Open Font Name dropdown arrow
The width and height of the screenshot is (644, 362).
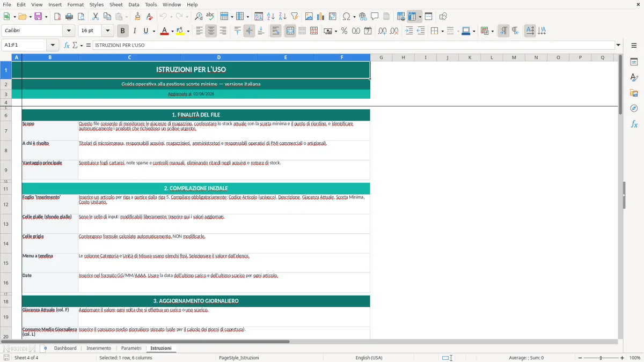[x=68, y=31]
